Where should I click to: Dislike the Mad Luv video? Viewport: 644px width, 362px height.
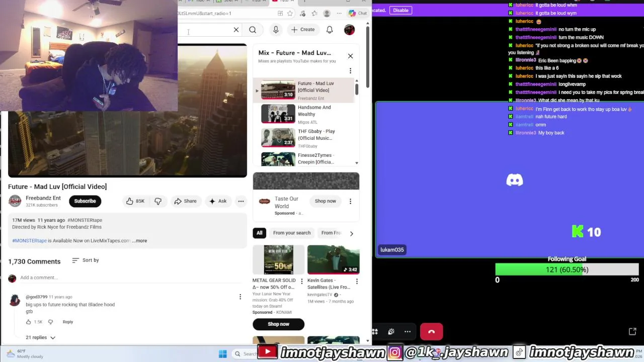point(158,201)
